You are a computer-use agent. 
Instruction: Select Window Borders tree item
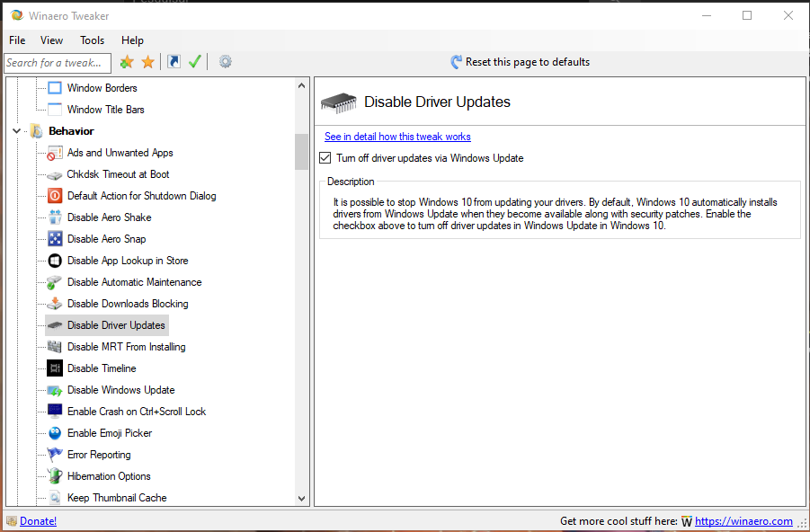click(x=102, y=88)
